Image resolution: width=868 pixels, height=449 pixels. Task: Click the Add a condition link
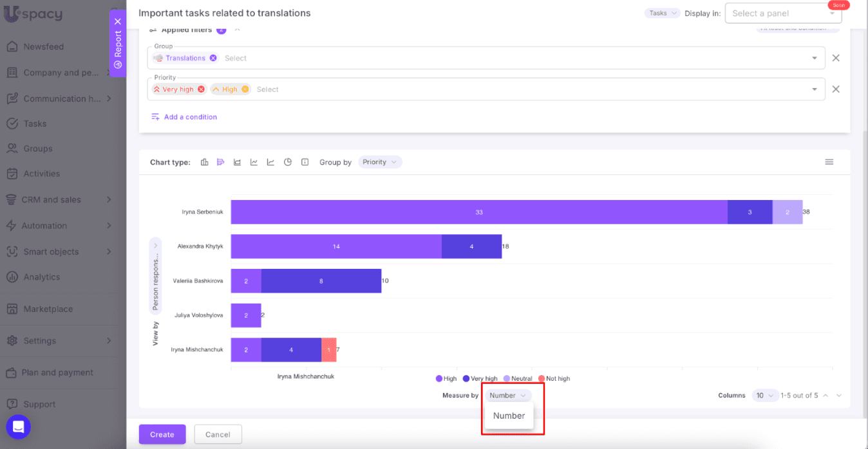click(x=184, y=117)
